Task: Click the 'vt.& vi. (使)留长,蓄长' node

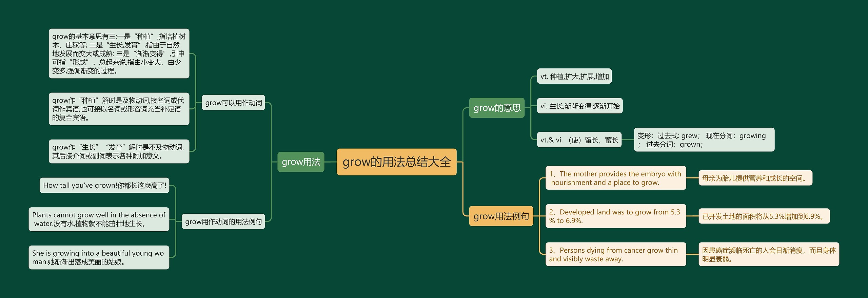Action: (579, 140)
